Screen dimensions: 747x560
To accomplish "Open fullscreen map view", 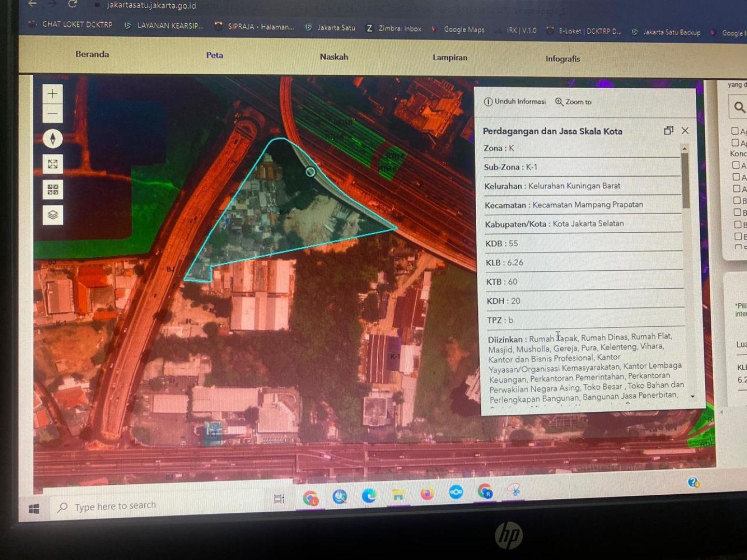I will pos(53,164).
